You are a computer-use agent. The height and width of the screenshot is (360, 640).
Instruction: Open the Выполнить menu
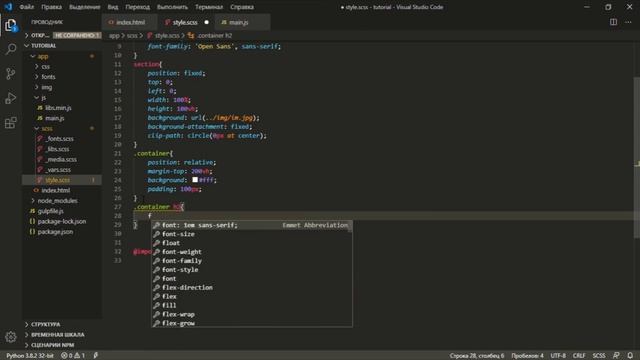click(x=172, y=7)
